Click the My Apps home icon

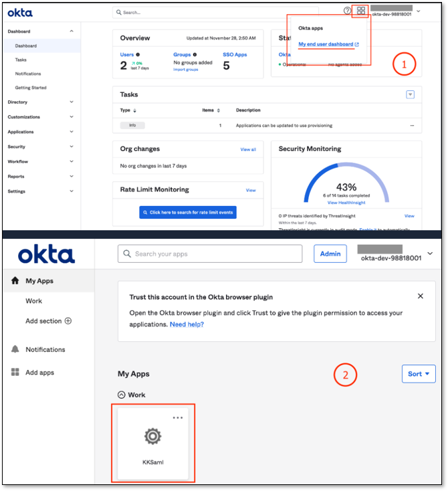[15, 280]
